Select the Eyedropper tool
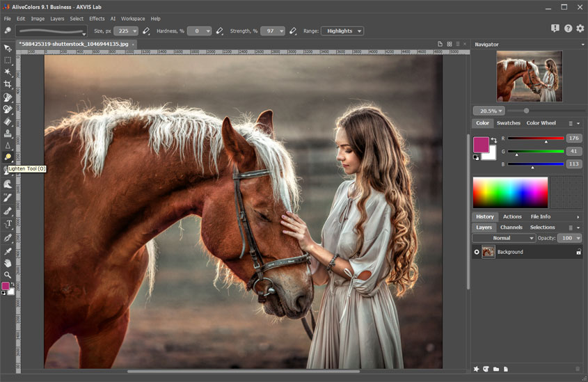The image size is (588, 382). coord(8,250)
